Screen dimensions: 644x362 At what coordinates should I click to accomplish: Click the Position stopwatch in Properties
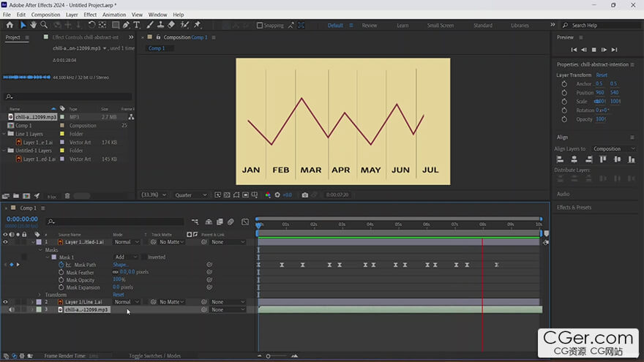click(x=564, y=93)
